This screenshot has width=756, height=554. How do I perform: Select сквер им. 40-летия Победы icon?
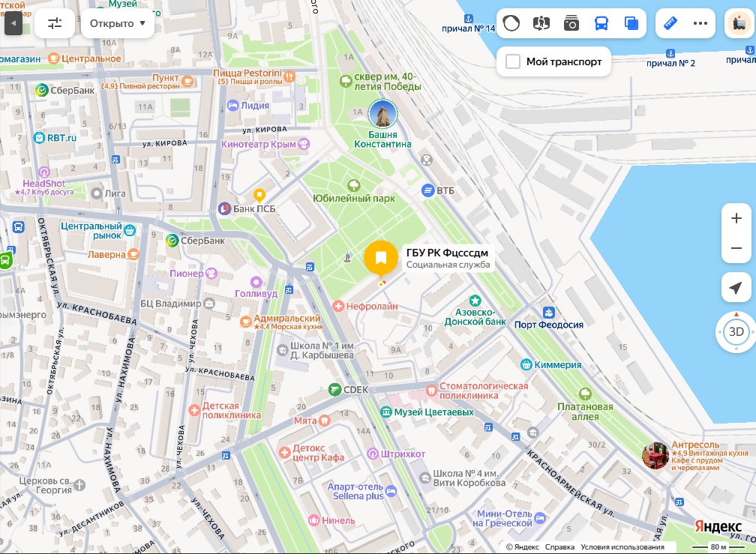[346, 81]
